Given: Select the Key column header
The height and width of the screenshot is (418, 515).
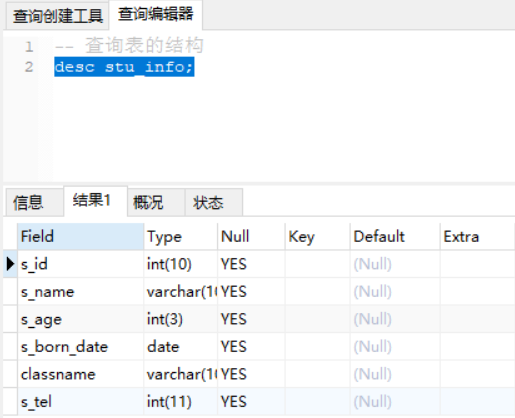Looking at the screenshot, I should pos(318,237).
